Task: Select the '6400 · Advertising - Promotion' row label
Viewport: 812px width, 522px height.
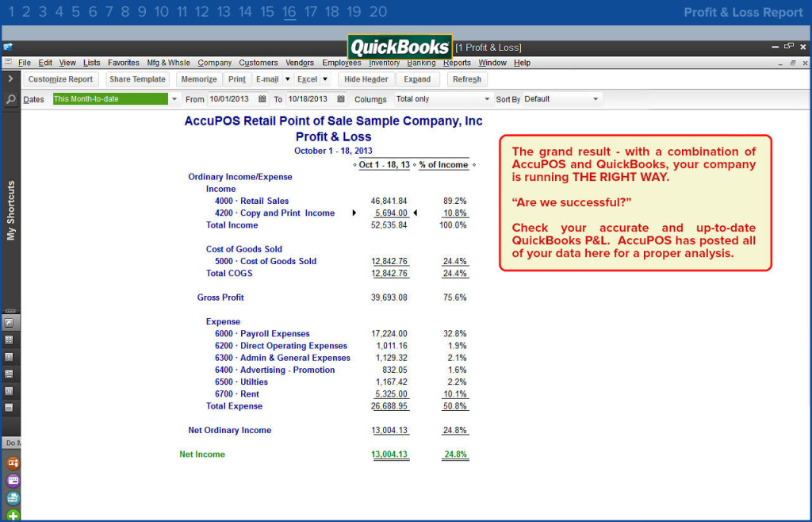Action: (x=274, y=370)
